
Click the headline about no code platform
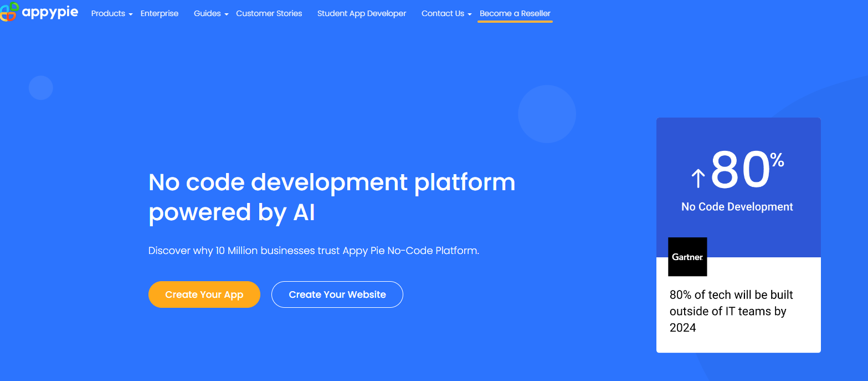(331, 197)
